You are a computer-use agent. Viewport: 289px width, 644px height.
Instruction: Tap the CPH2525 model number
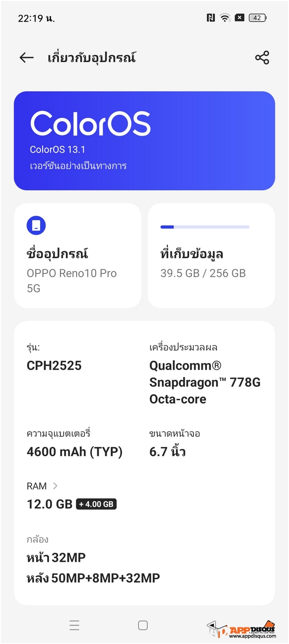(x=54, y=366)
